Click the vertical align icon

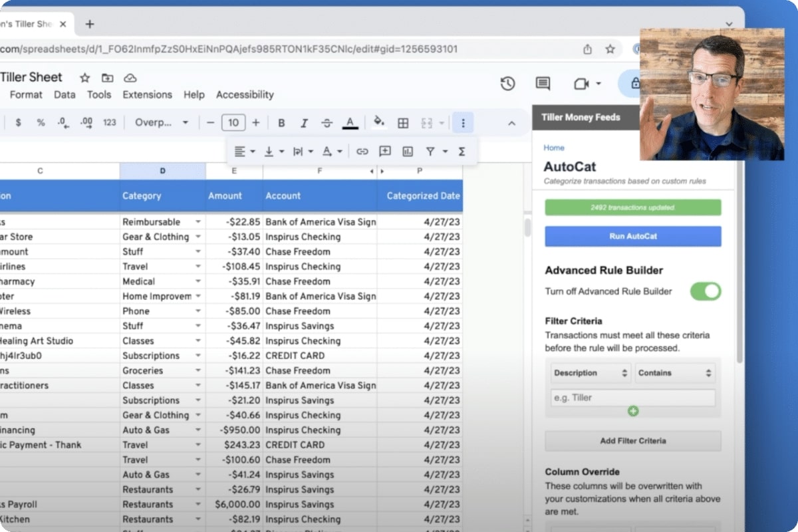[x=269, y=152]
